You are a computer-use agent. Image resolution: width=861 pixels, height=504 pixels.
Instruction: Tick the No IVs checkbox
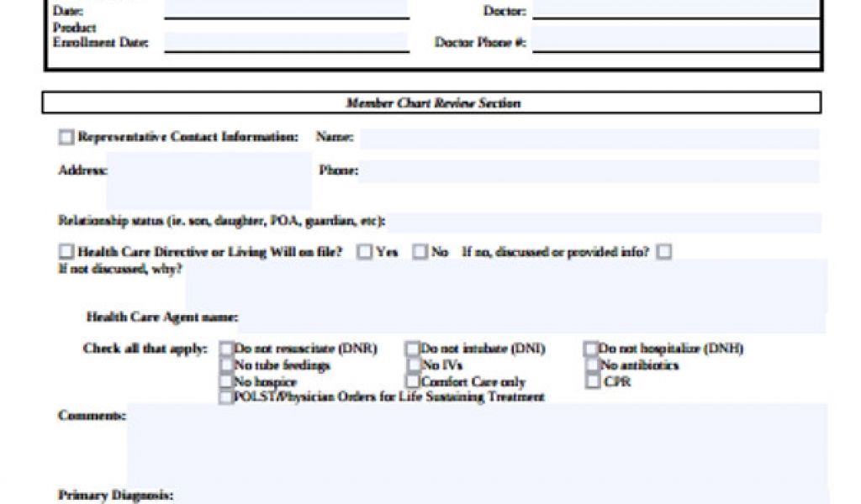(413, 365)
